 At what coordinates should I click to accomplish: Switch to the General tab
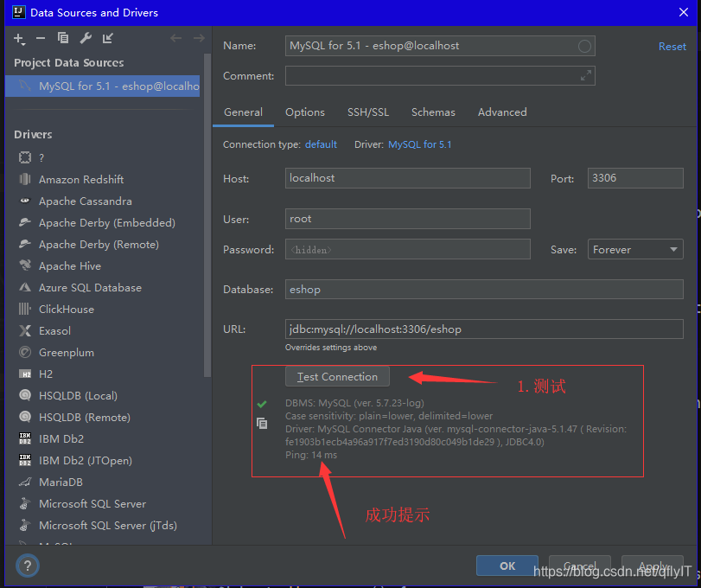coord(243,112)
